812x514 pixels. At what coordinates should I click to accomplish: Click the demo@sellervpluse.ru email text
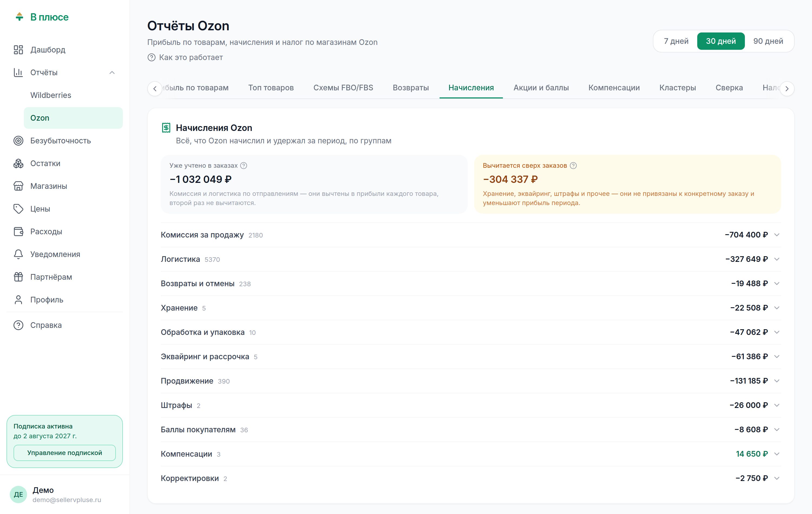(x=67, y=500)
